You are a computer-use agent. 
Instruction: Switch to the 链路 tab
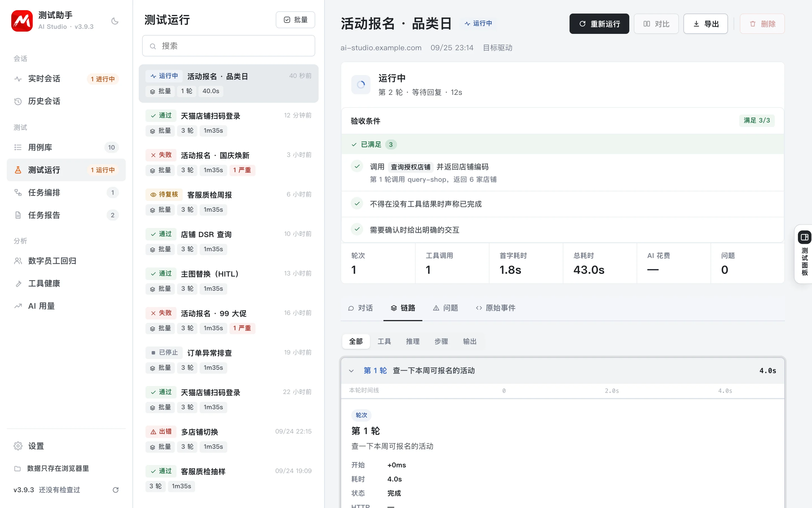403,308
